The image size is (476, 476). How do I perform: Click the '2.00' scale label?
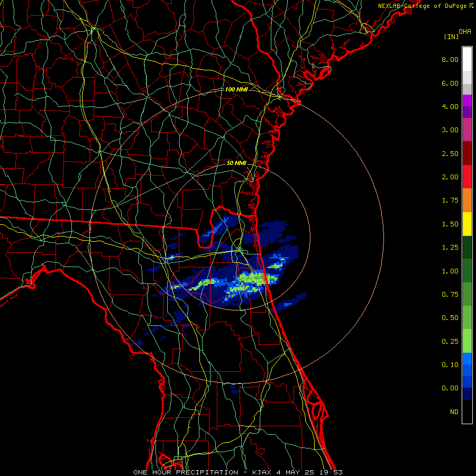[450, 177]
